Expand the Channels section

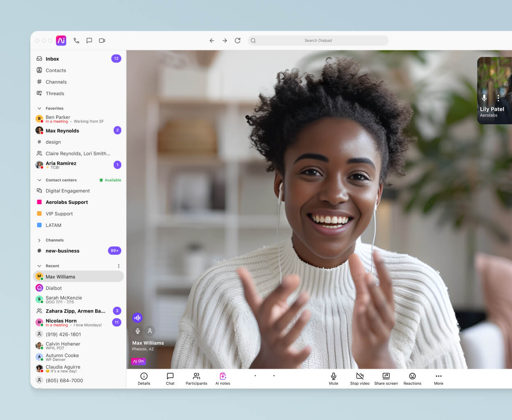39,240
